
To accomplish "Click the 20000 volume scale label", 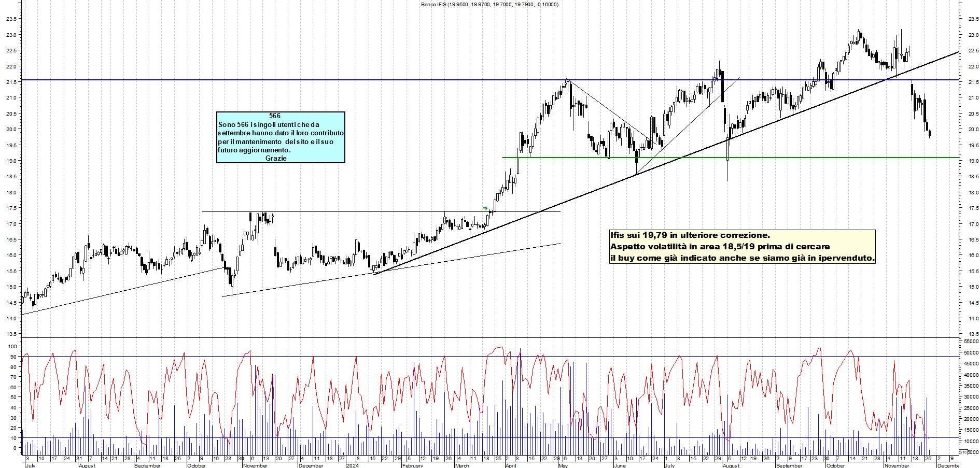I will 971,419.
